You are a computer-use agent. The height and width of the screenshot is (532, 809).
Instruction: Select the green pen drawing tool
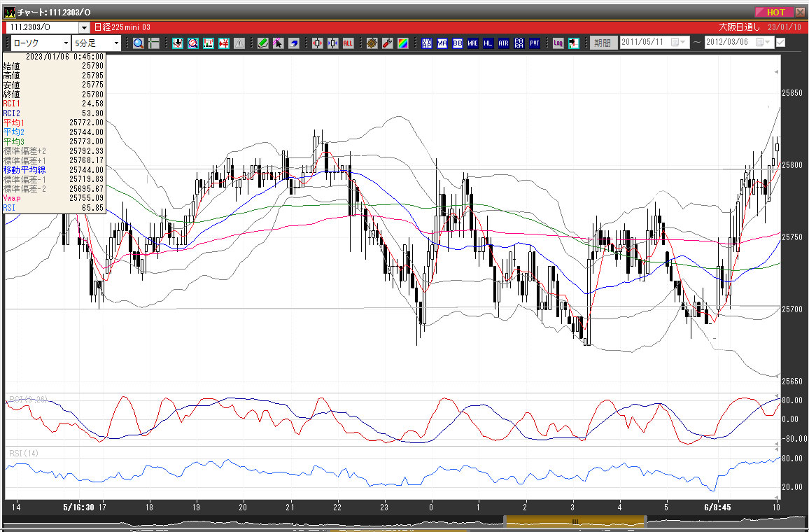click(x=262, y=43)
